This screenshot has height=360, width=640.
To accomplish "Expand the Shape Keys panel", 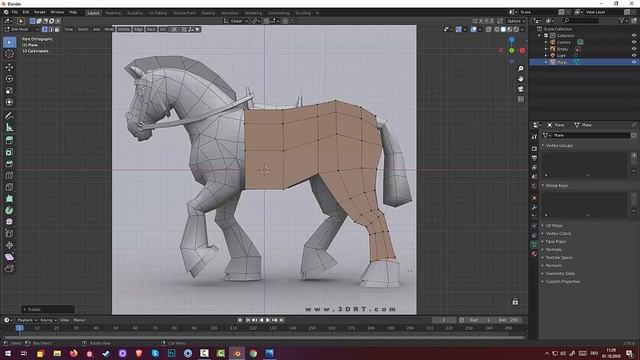I will pyautogui.click(x=556, y=185).
